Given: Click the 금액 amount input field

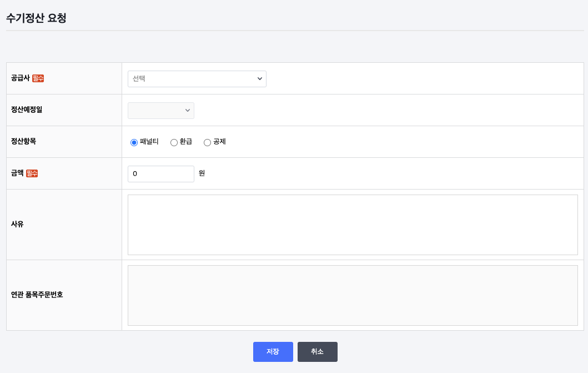Looking at the screenshot, I should click(x=161, y=174).
